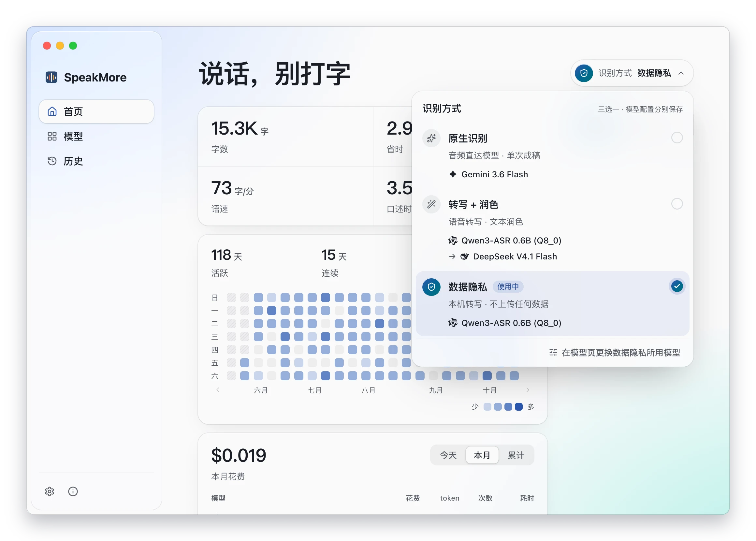Click the SpeakMore logo icon
This screenshot has width=756, height=541.
[x=51, y=77]
